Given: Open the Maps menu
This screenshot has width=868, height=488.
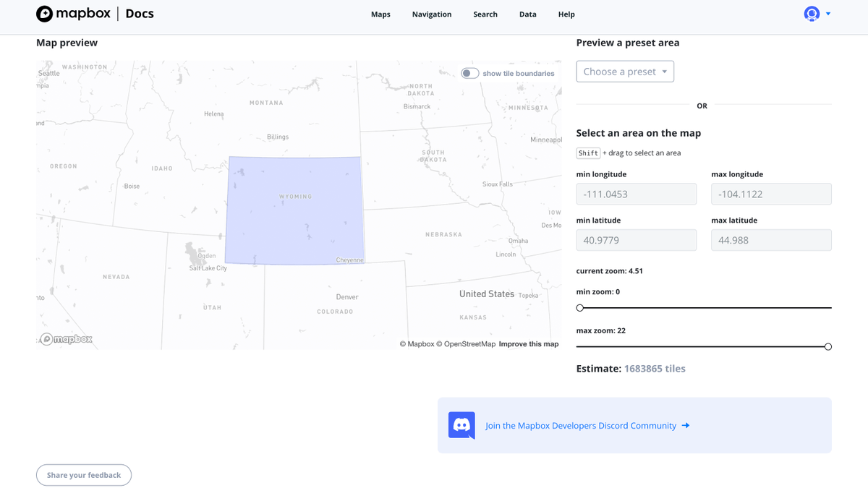Looking at the screenshot, I should tap(380, 14).
